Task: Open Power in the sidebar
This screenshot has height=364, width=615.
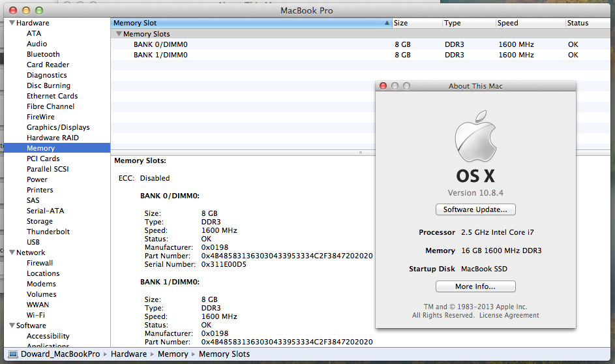Action: coord(37,179)
